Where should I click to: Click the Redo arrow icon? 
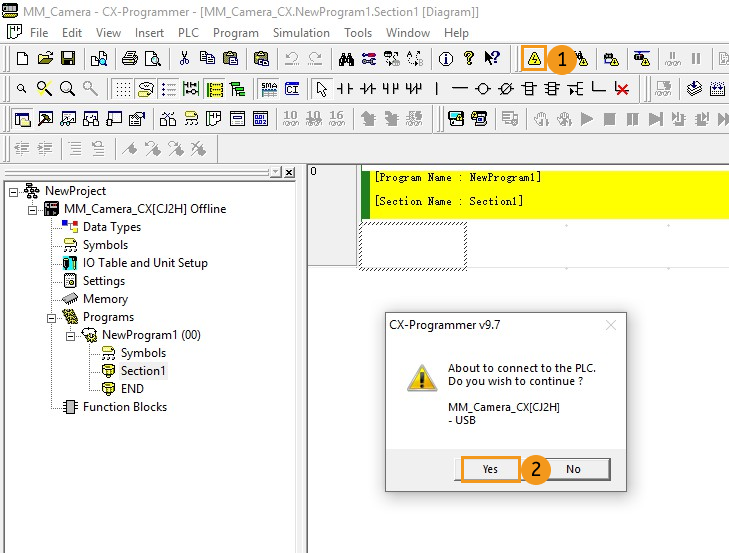point(315,59)
